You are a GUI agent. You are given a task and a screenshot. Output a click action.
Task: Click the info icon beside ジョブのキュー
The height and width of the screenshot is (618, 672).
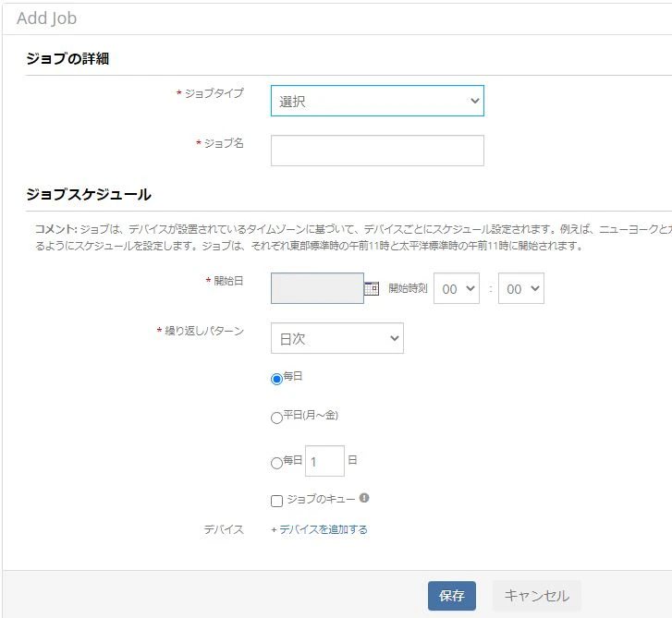pyautogui.click(x=364, y=498)
